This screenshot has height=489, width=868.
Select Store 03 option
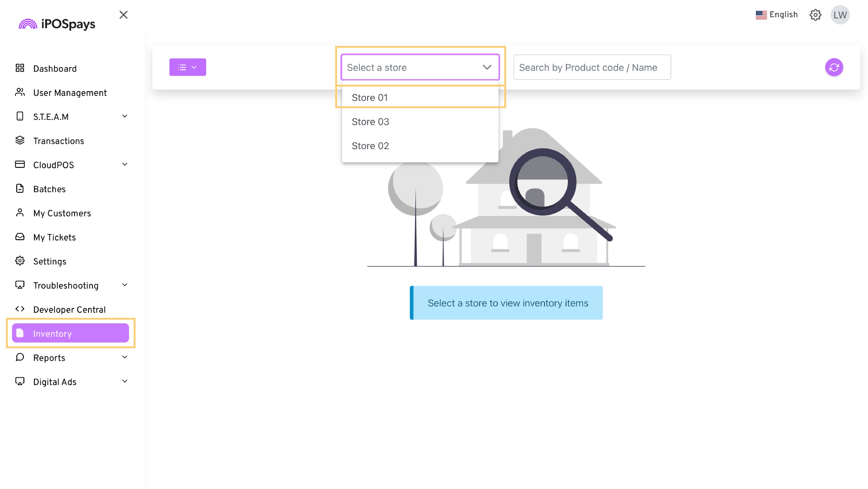pos(370,122)
